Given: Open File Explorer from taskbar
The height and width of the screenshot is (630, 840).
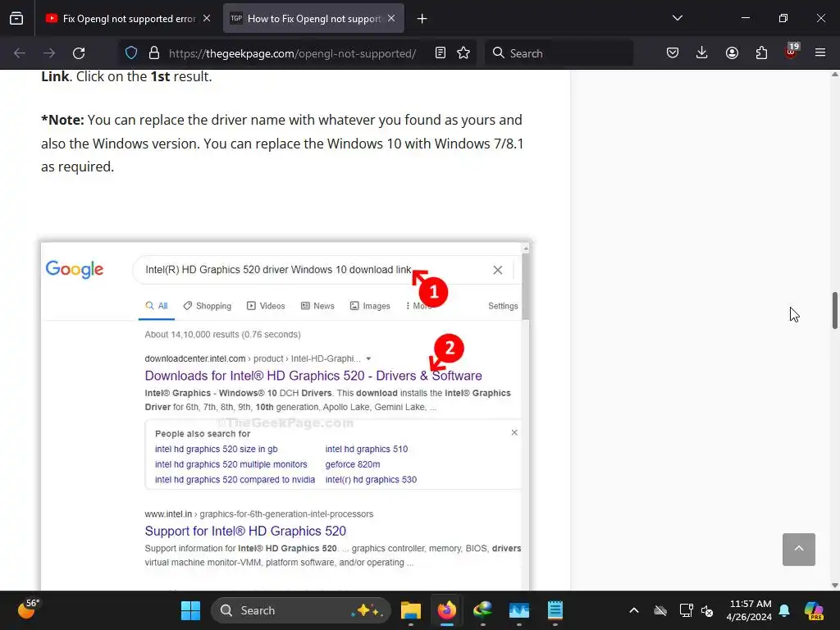Looking at the screenshot, I should click(411, 610).
